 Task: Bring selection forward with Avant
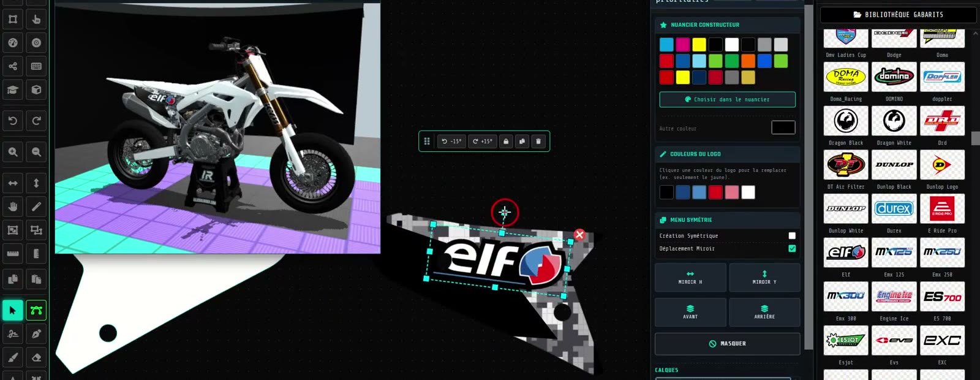pos(690,312)
